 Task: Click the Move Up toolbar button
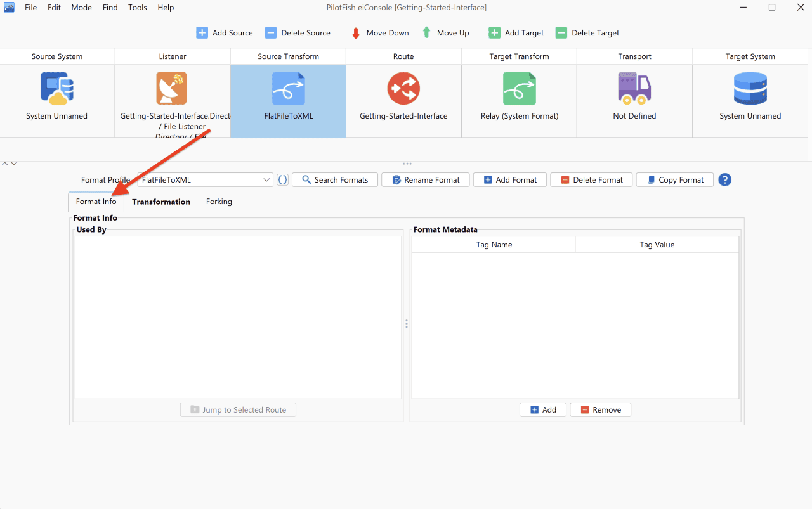pos(445,33)
